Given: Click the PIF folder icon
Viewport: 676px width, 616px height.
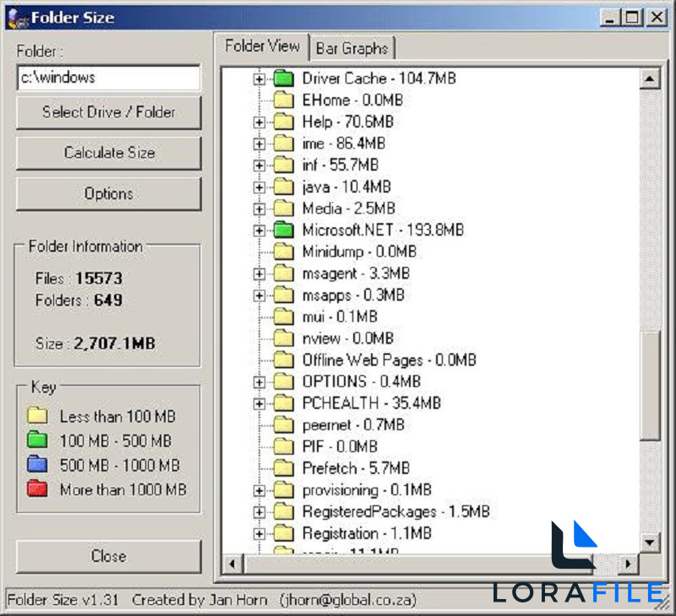Looking at the screenshot, I should (x=284, y=447).
